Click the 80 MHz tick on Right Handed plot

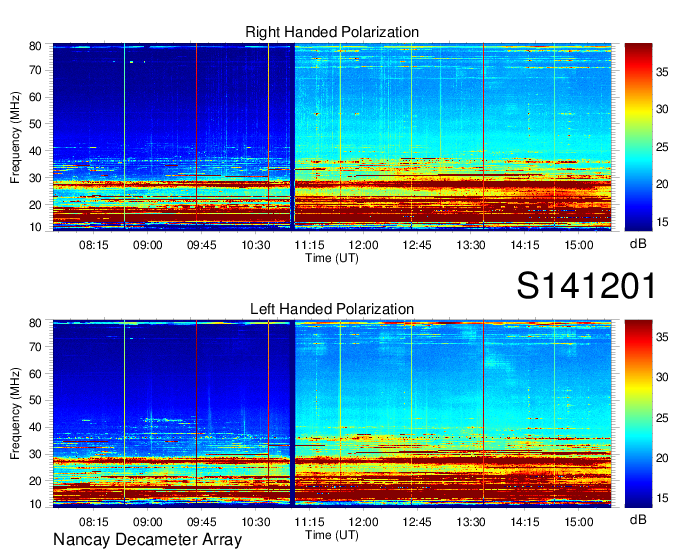[35, 46]
